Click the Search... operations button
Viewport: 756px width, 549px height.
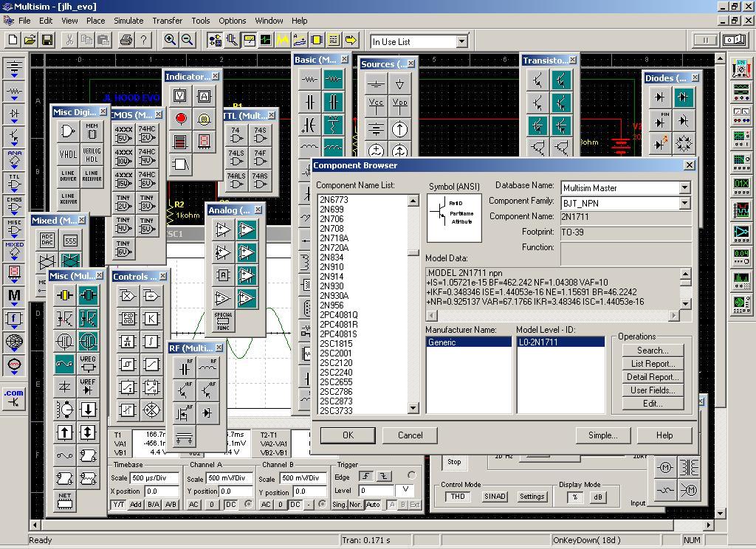pos(653,351)
